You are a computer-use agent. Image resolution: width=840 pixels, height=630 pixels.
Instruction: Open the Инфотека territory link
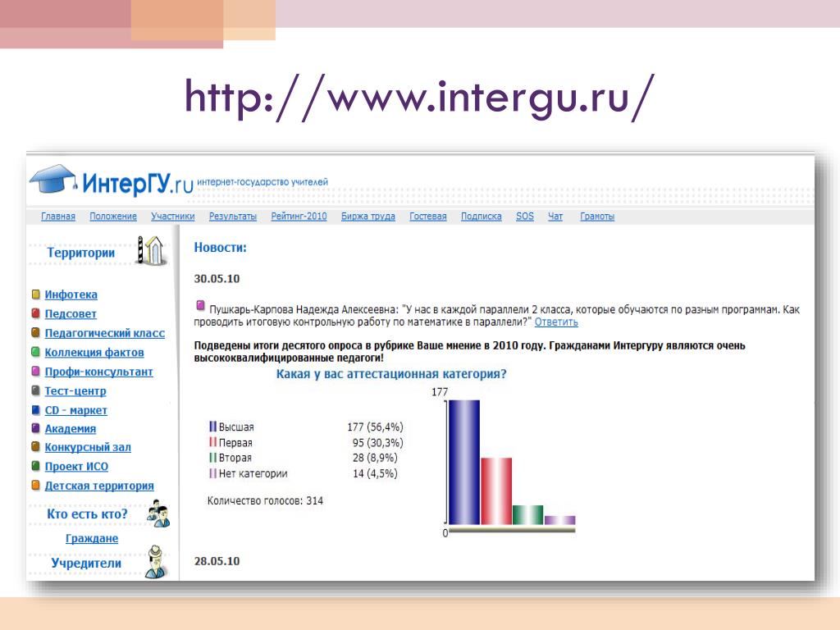(x=71, y=294)
